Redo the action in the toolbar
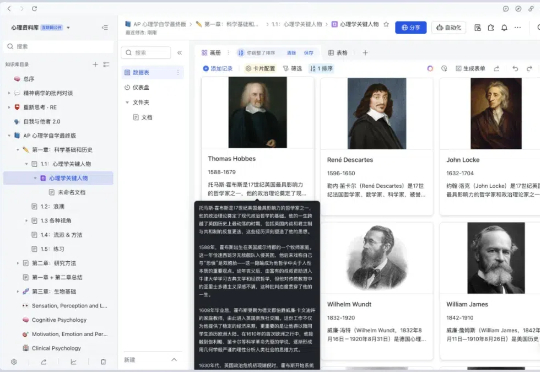This screenshot has height=372, width=540. (x=529, y=69)
